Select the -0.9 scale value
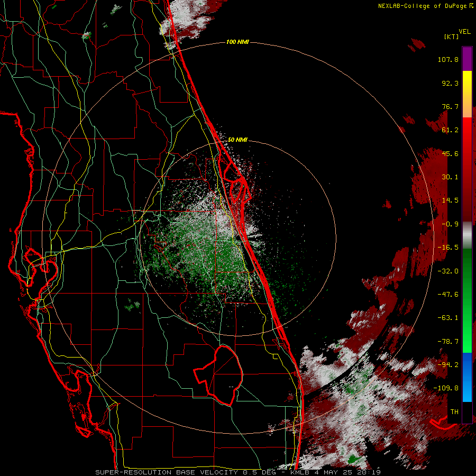The width and height of the screenshot is (476, 476). 450,224
